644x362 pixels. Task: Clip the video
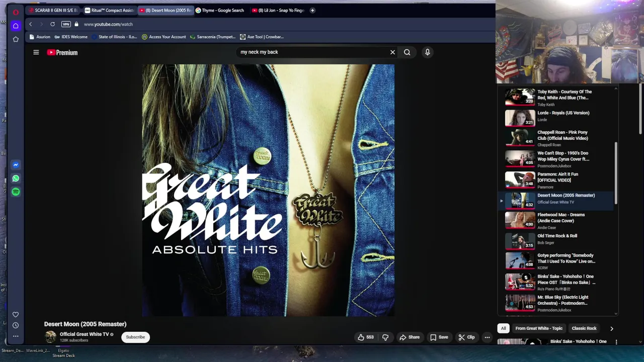(466, 337)
